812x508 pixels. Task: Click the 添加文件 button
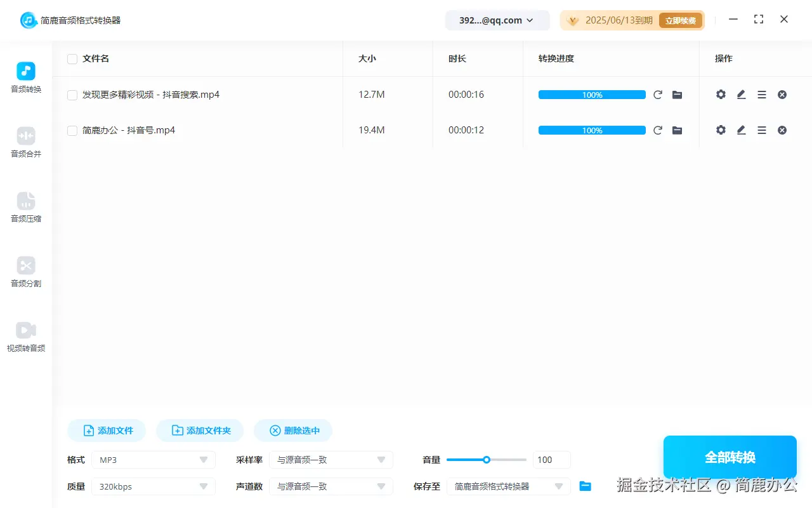coord(107,431)
